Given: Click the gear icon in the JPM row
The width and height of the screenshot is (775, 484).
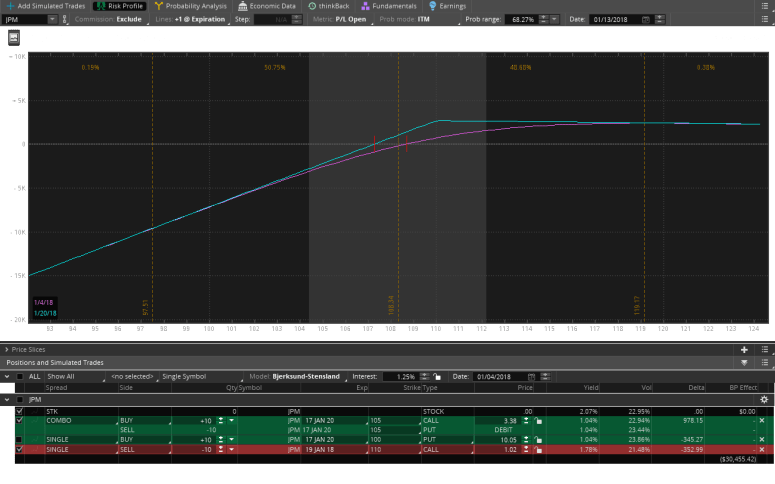Looking at the screenshot, I should [764, 399].
